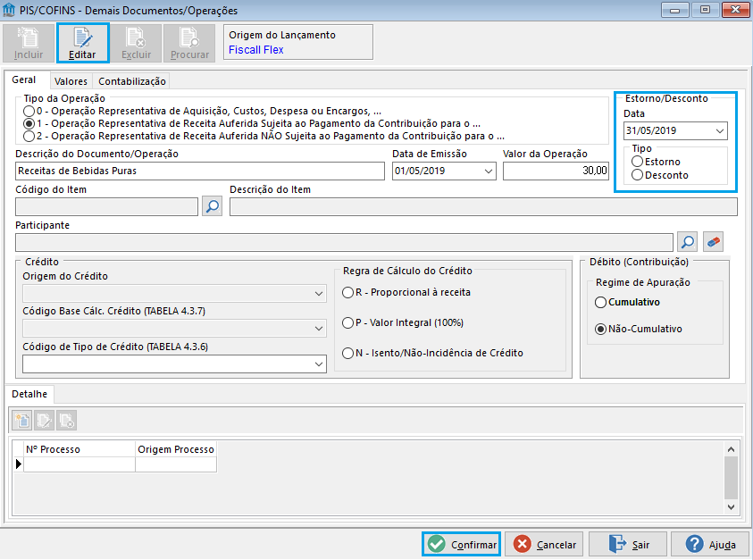The height and width of the screenshot is (560, 753).
Task: Switch to Valores tab
Action: pos(71,81)
